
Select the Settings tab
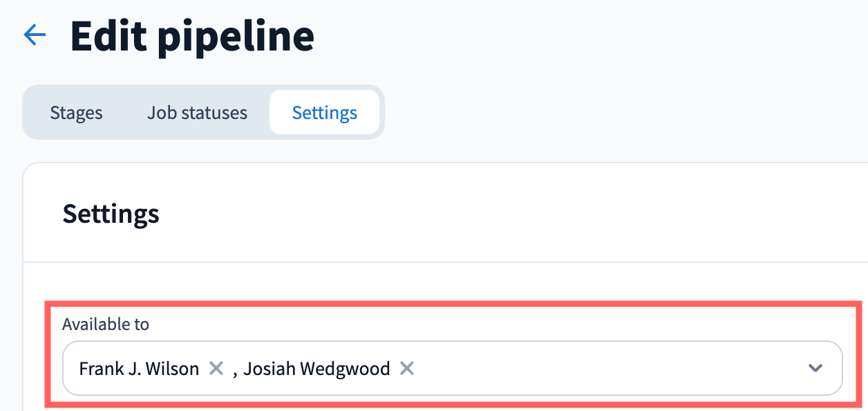pos(324,113)
